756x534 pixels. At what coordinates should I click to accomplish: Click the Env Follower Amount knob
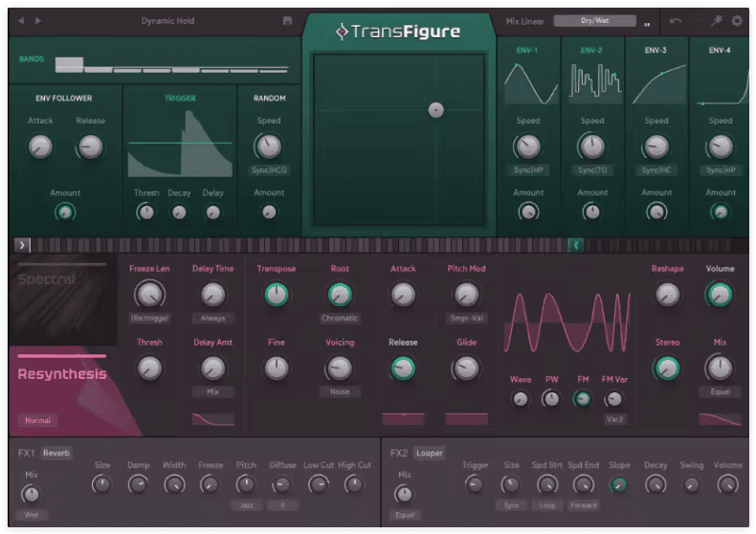pyautogui.click(x=65, y=212)
